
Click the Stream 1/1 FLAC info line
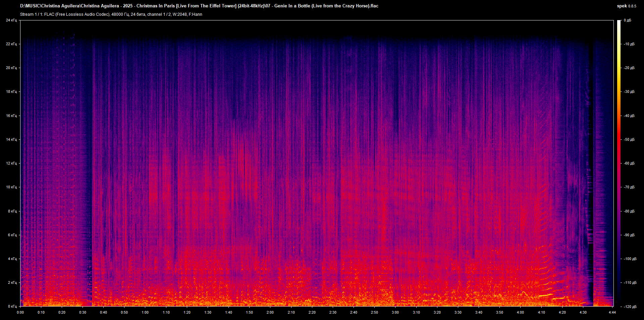111,14
